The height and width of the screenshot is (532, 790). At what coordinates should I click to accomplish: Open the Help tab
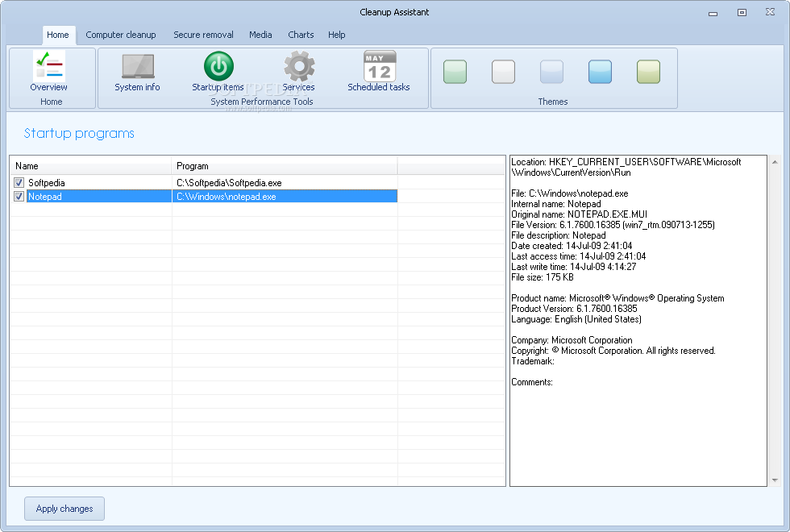(337, 35)
